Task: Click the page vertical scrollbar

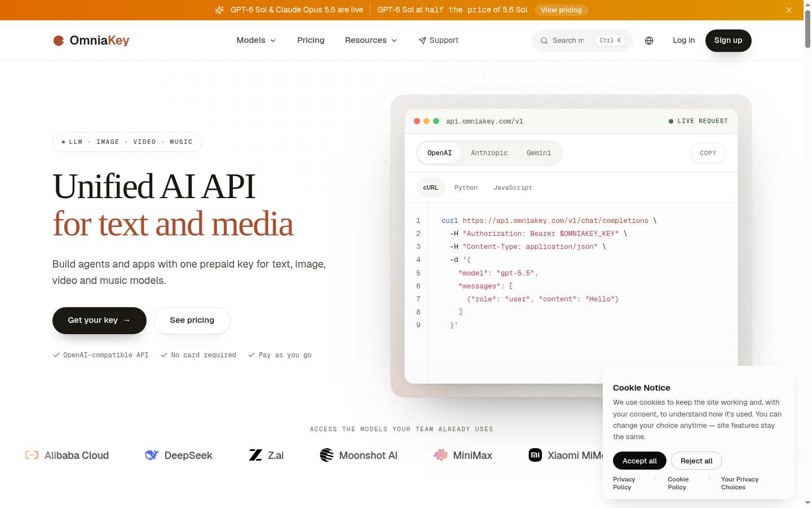Action: click(807, 254)
